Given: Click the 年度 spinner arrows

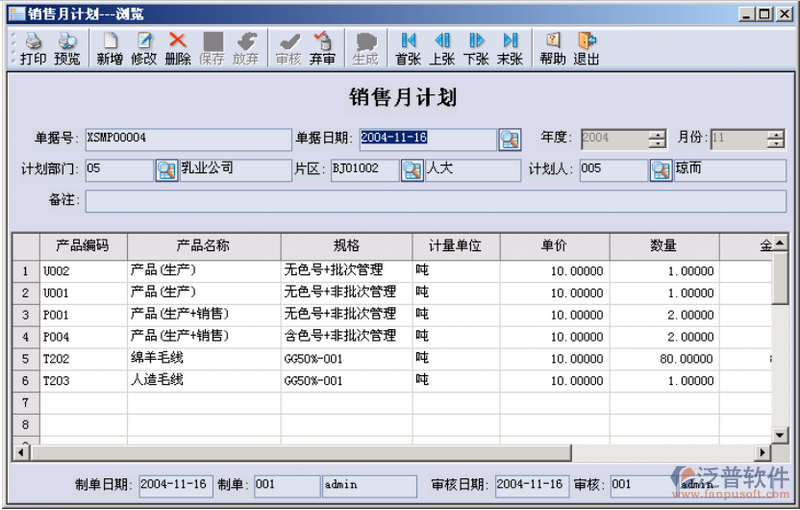Looking at the screenshot, I should tap(657, 139).
